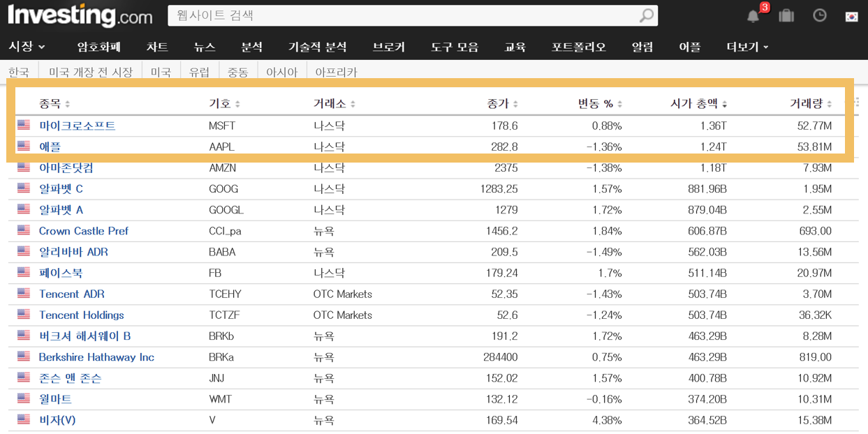Open the 도구 모음 menu

click(x=455, y=47)
